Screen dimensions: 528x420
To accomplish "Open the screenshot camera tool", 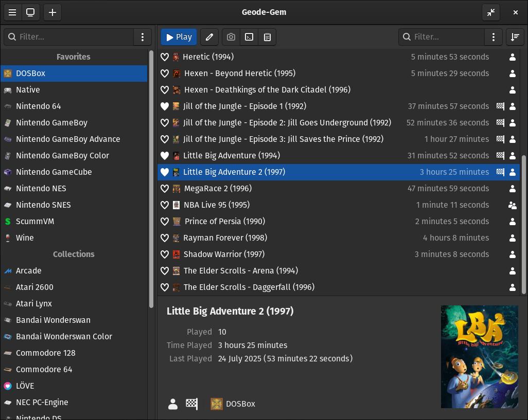I will click(231, 37).
